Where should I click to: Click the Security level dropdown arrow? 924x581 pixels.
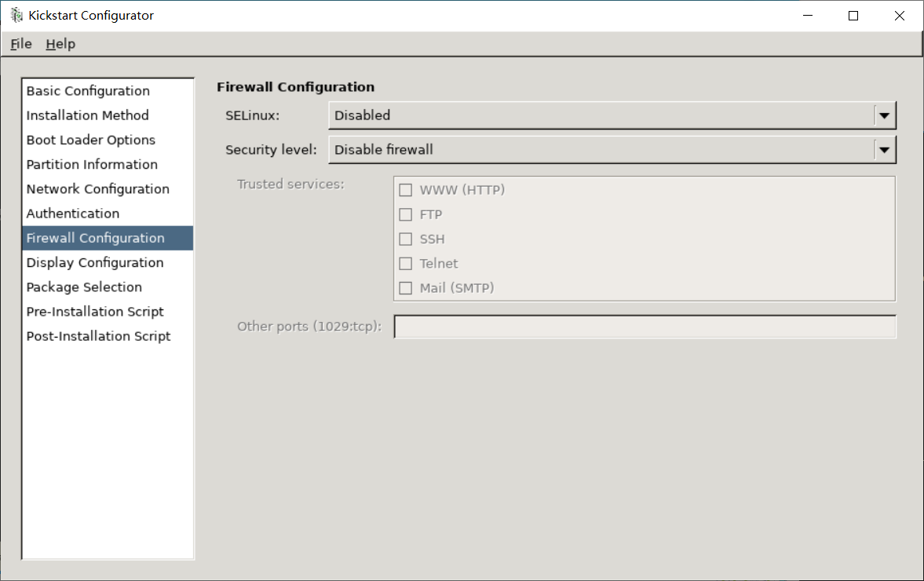885,150
